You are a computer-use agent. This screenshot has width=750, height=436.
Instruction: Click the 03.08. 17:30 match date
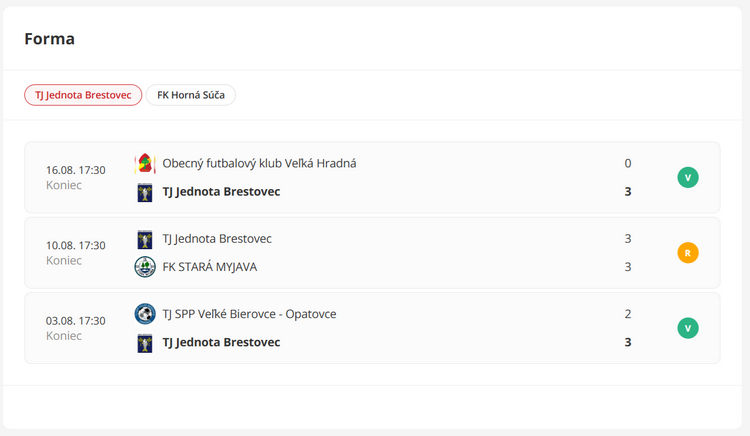pyautogui.click(x=76, y=321)
